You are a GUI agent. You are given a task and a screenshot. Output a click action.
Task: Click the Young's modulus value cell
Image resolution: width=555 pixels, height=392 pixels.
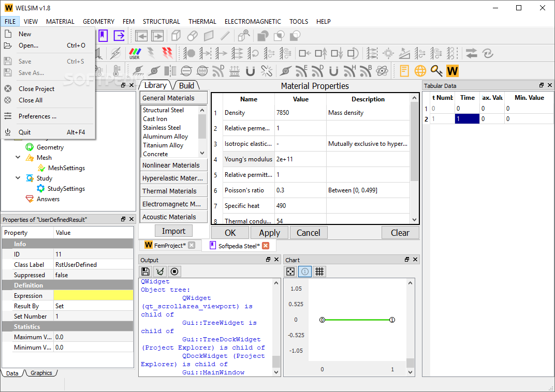coord(300,159)
